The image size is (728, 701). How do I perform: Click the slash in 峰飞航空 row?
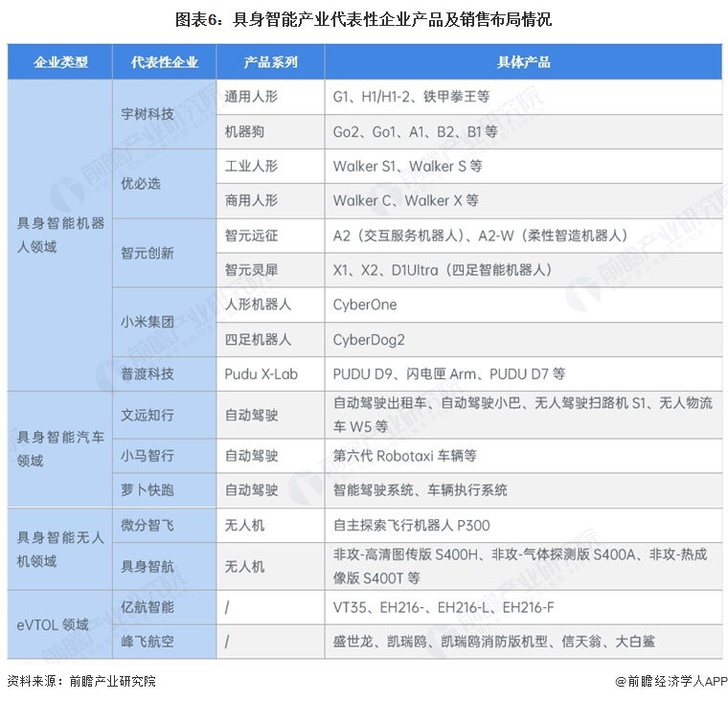coord(227,642)
